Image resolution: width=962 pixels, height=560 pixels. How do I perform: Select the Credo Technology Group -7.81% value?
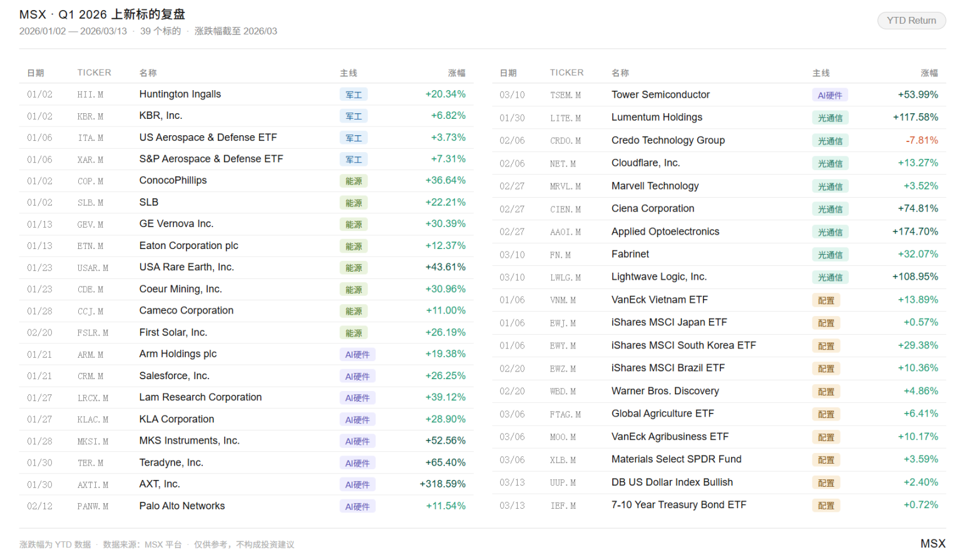point(921,141)
